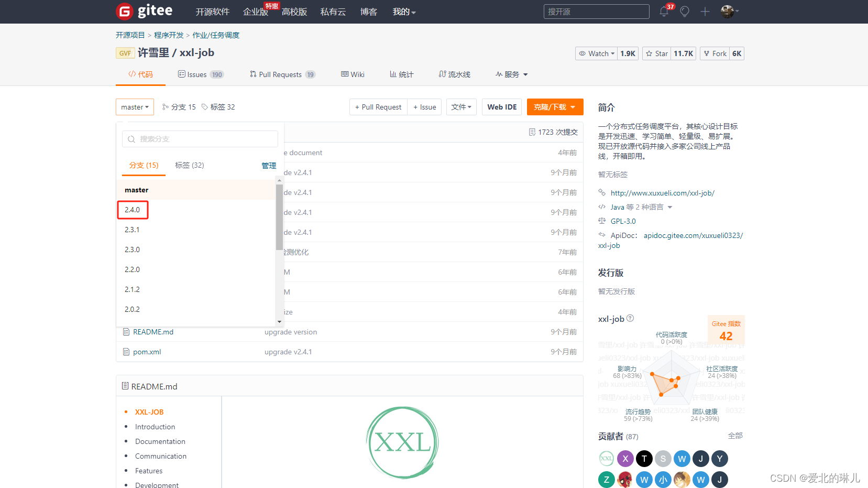Open Introduction in README outline
The image size is (868, 488).
click(155, 427)
